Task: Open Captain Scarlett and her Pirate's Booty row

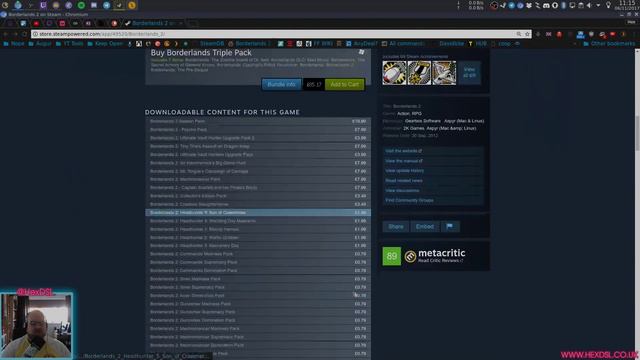Action: (258, 188)
